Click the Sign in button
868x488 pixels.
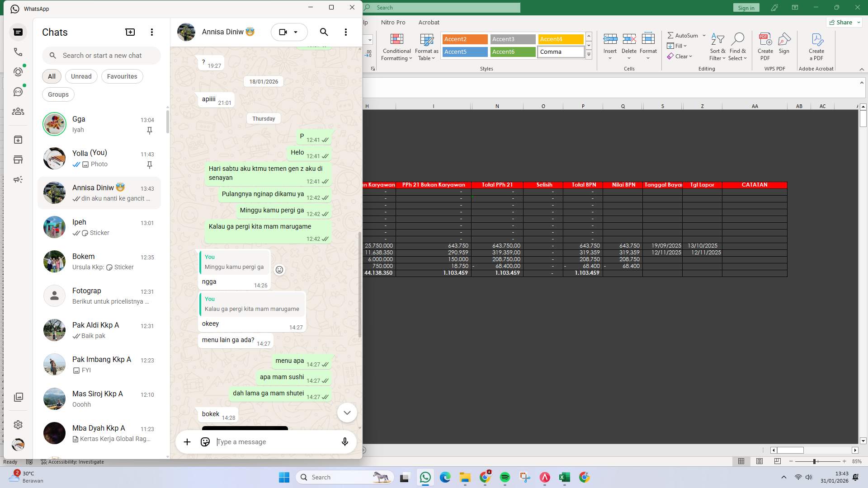click(745, 7)
